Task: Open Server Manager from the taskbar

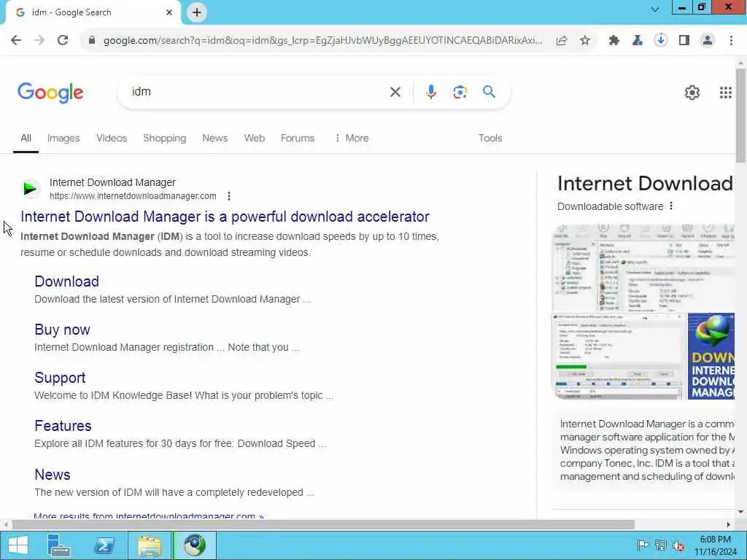Action: tap(59, 545)
